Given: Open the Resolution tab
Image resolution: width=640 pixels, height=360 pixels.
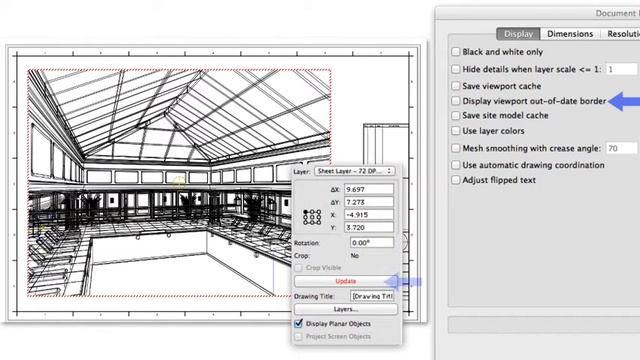Looking at the screenshot, I should 620,34.
